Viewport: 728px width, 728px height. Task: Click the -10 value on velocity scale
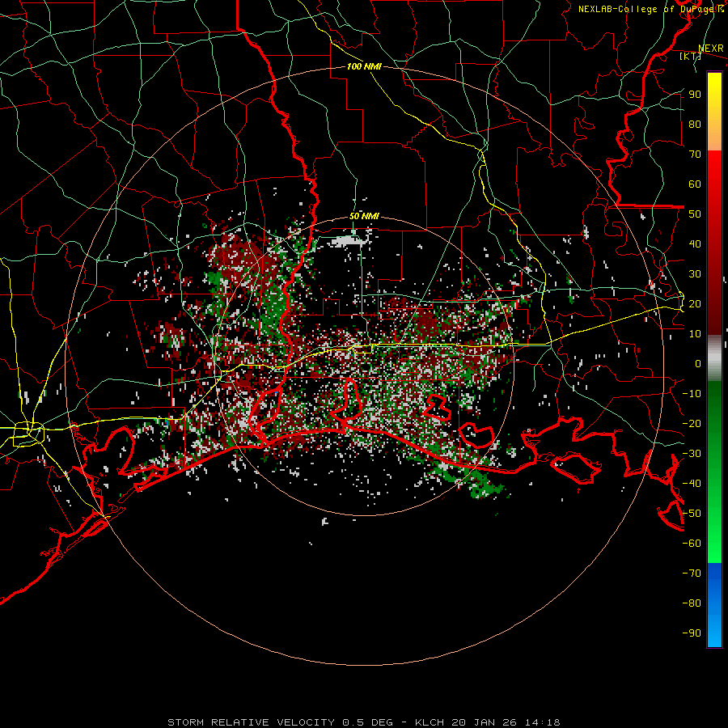692,394
